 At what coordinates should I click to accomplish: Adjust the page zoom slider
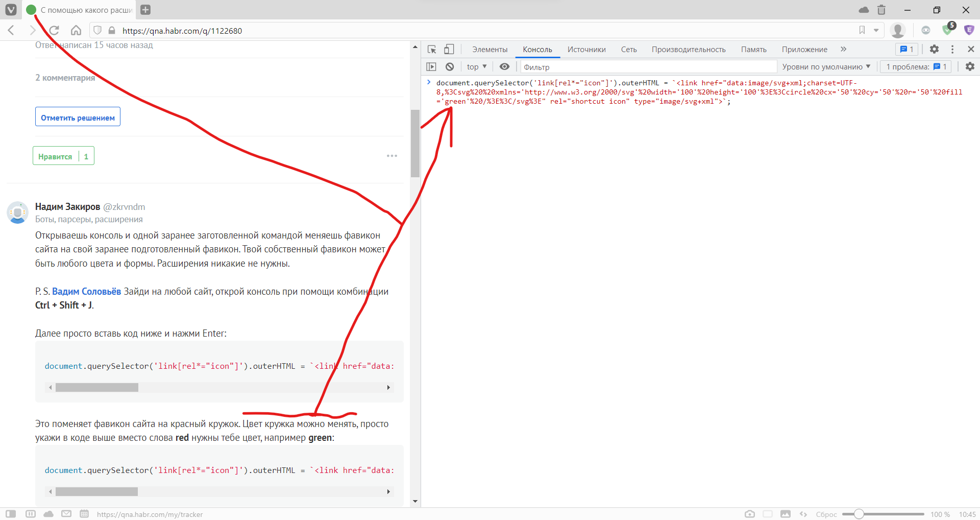[x=883, y=514]
